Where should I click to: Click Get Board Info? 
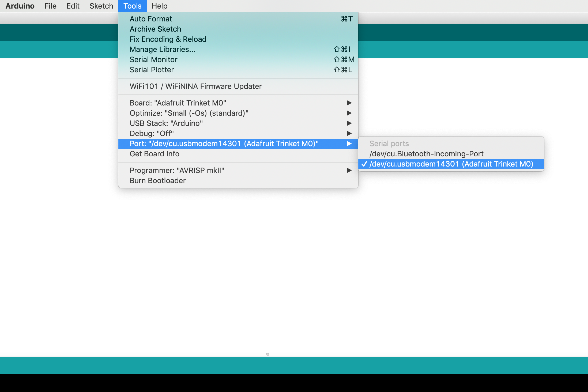point(154,154)
